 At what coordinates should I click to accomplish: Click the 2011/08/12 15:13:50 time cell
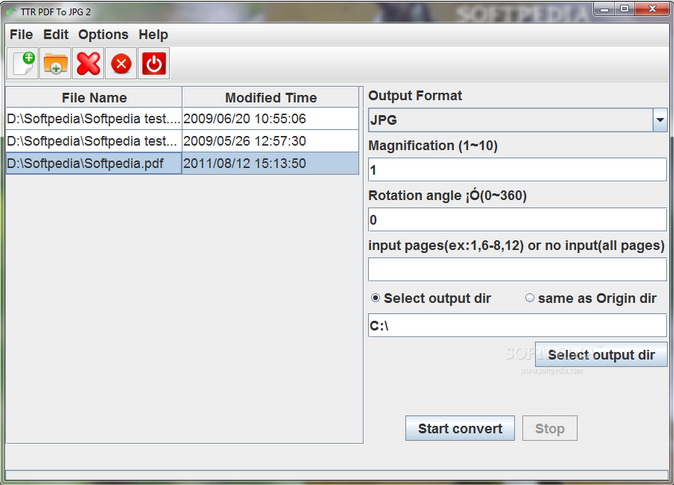[270, 163]
